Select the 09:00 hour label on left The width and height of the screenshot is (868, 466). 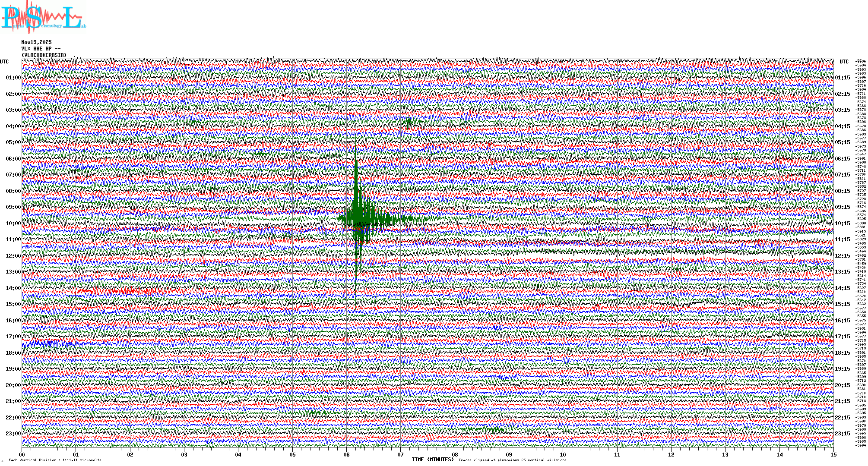(x=13, y=207)
